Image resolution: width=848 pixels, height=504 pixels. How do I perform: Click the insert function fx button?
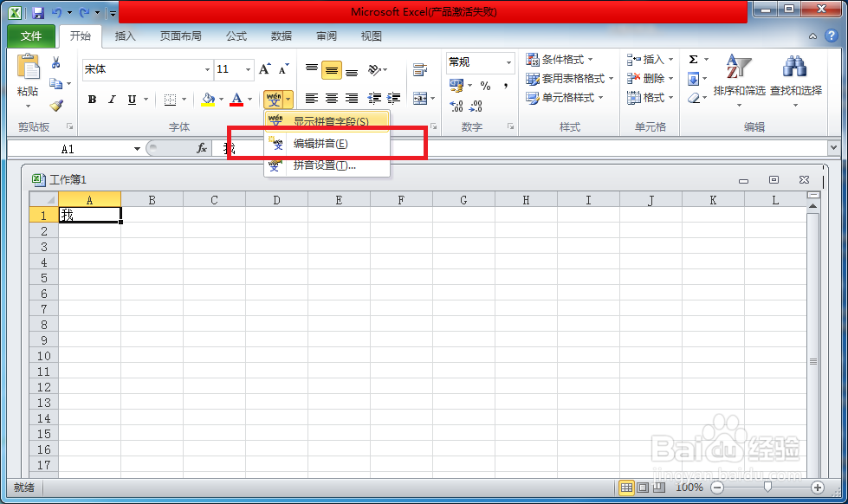click(x=201, y=148)
